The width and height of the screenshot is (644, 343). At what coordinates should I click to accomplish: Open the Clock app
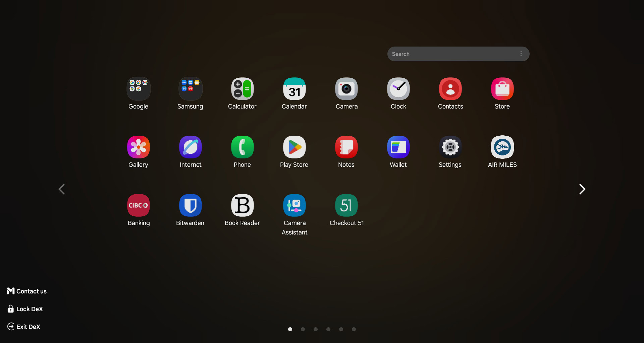[x=398, y=89]
